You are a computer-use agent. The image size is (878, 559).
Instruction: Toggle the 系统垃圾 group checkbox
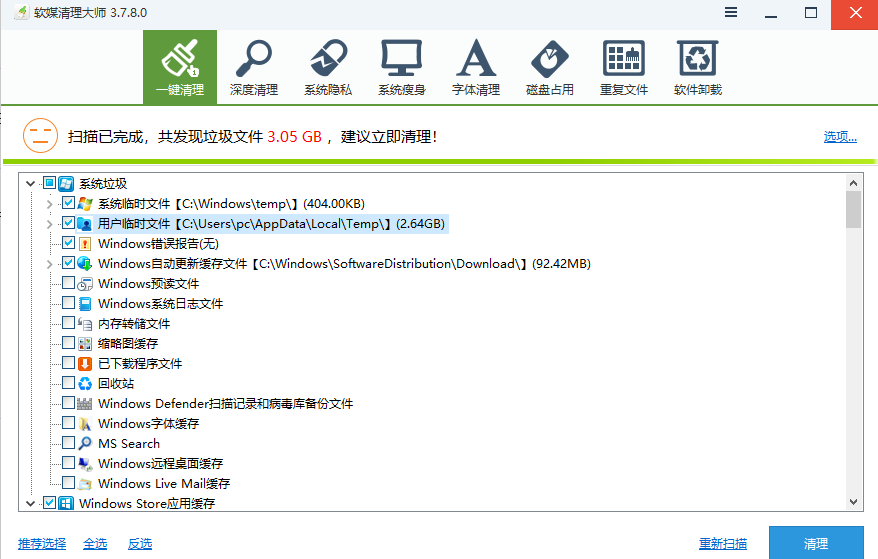(x=49, y=183)
